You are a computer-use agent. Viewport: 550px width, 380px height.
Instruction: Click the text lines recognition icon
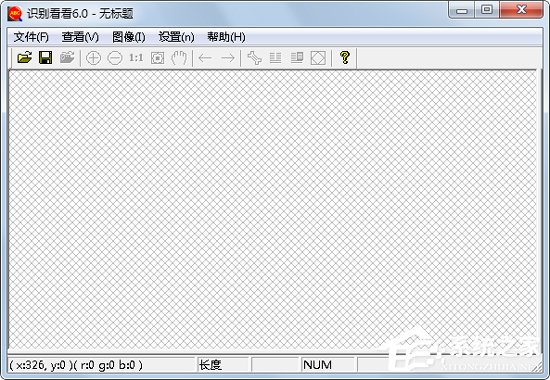[276, 58]
